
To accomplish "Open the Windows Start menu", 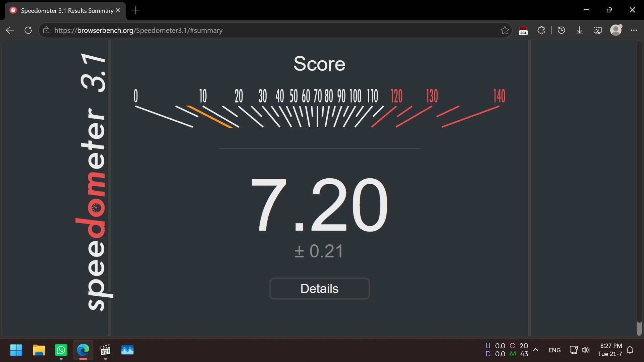I will pyautogui.click(x=16, y=350).
